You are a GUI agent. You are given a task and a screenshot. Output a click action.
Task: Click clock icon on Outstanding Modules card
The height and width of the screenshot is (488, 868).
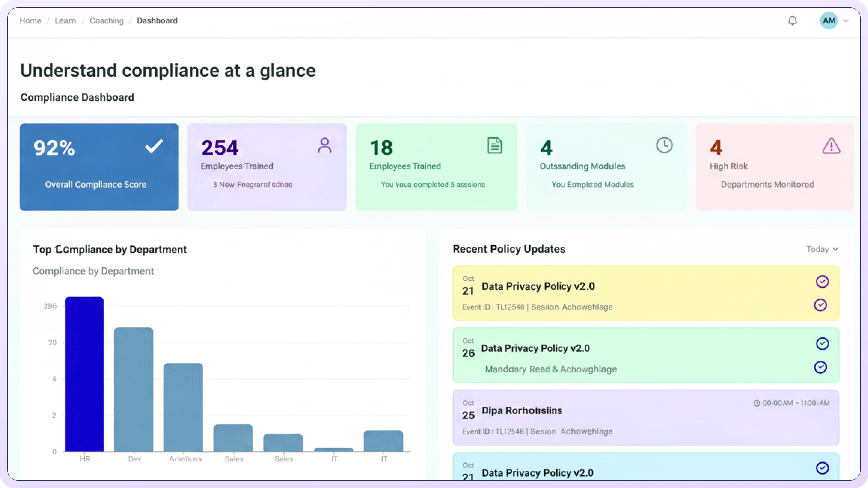pyautogui.click(x=664, y=145)
